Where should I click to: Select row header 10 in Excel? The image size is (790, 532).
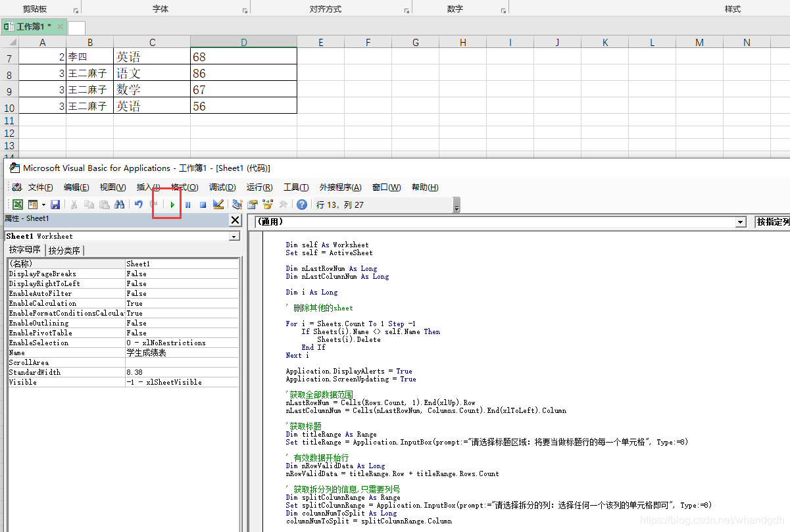tap(9, 107)
